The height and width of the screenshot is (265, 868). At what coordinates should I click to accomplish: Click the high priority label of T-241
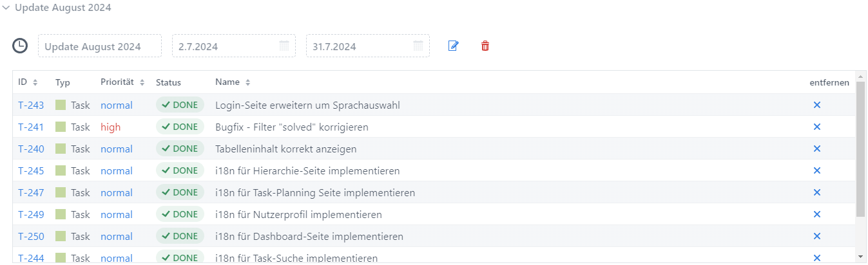[110, 127]
